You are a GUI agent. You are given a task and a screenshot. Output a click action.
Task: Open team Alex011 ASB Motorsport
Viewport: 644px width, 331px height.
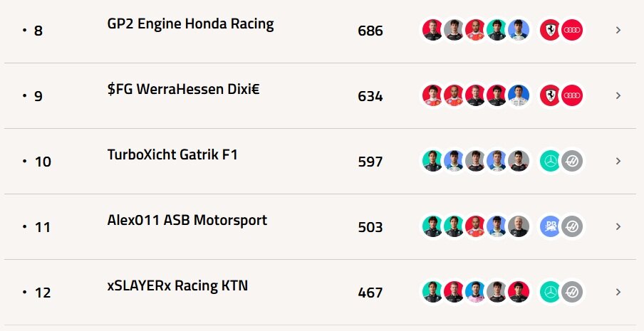click(187, 220)
